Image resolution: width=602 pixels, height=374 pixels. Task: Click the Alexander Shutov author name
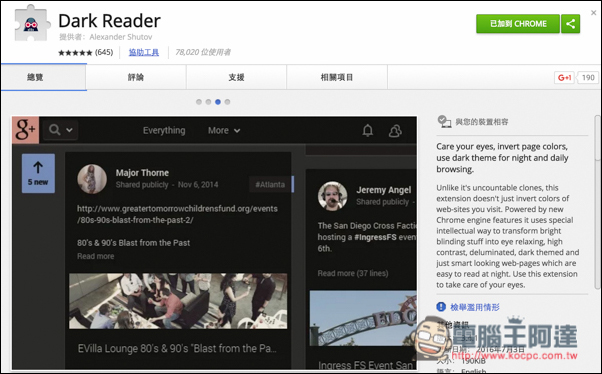click(x=121, y=37)
